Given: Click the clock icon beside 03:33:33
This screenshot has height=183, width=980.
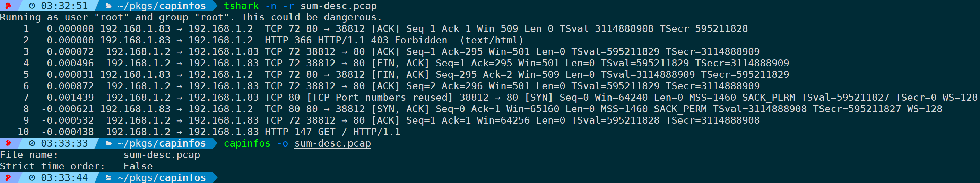Looking at the screenshot, I should pyautogui.click(x=32, y=143).
